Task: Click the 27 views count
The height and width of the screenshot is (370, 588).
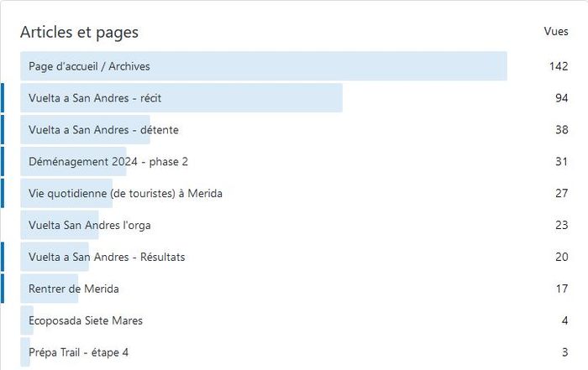Action: (561, 194)
